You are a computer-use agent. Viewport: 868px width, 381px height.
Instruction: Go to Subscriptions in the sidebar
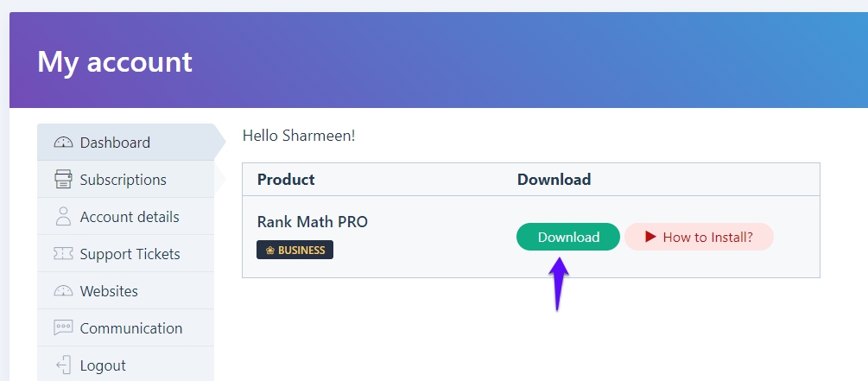(x=123, y=180)
